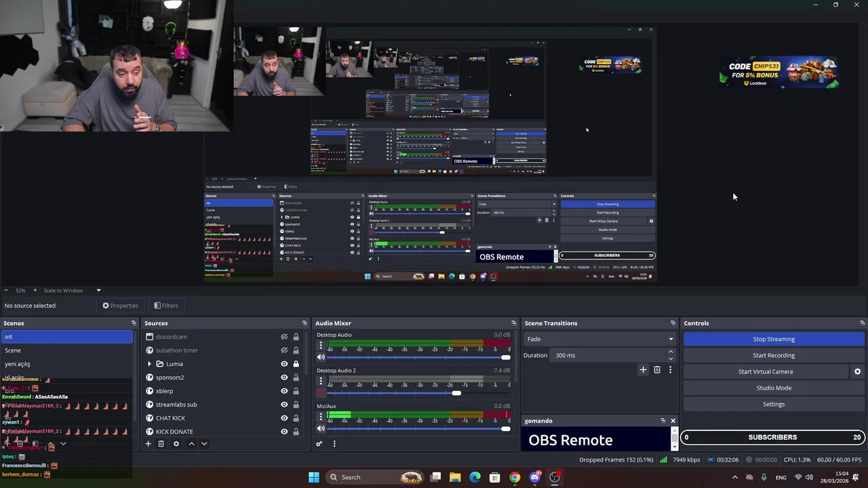The height and width of the screenshot is (488, 868).
Task: Hide the Lumia group
Action: pos(284,364)
